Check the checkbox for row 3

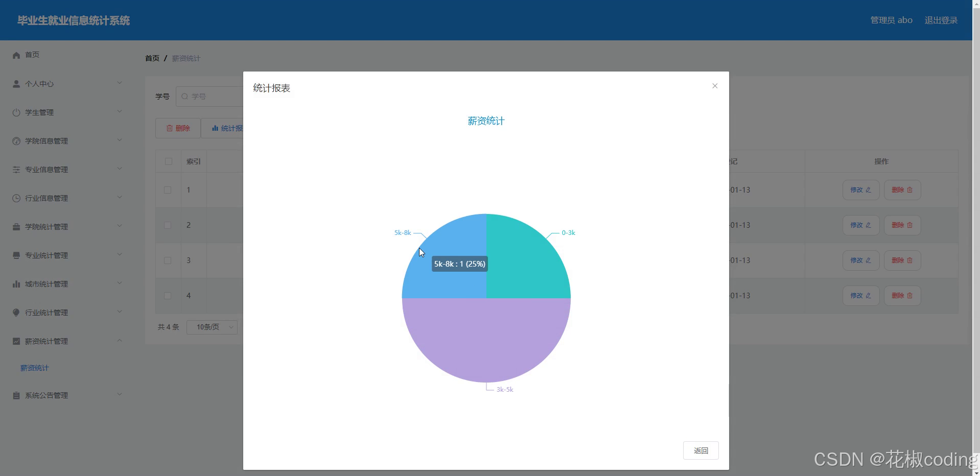[x=168, y=260]
